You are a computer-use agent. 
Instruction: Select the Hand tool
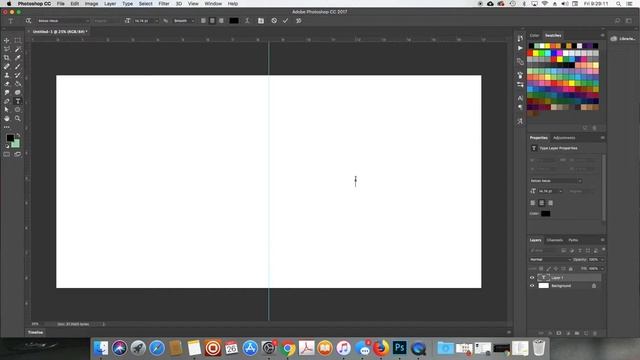click(7, 118)
